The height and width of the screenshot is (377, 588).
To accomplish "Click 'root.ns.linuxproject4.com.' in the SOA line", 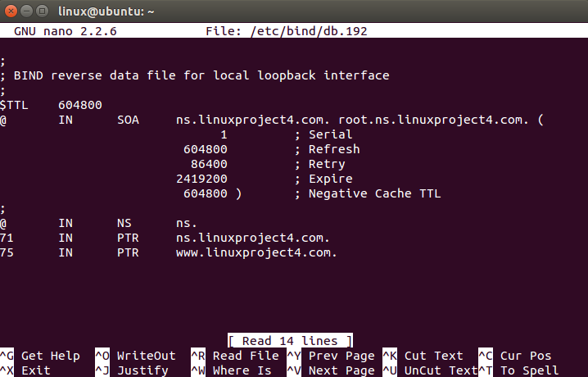I will click(433, 120).
